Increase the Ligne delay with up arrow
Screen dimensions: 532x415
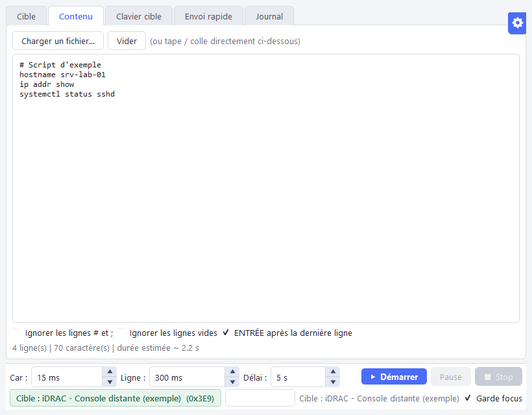coord(232,372)
